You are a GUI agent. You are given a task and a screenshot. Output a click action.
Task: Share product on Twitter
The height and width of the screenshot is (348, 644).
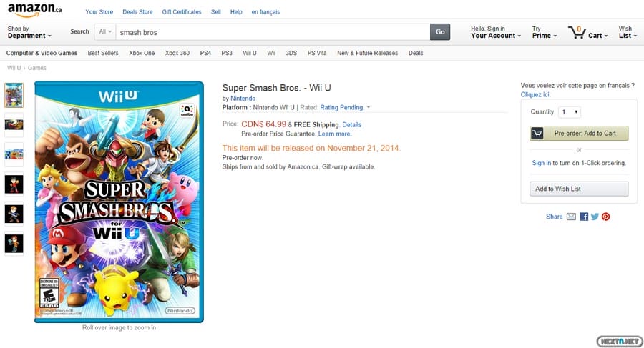(595, 217)
